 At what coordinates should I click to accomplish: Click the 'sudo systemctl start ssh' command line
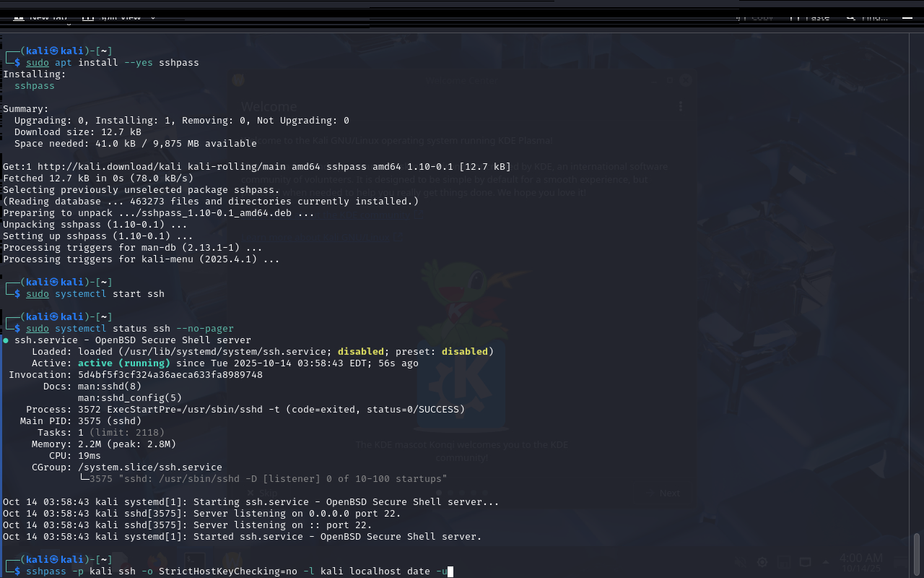tap(95, 294)
